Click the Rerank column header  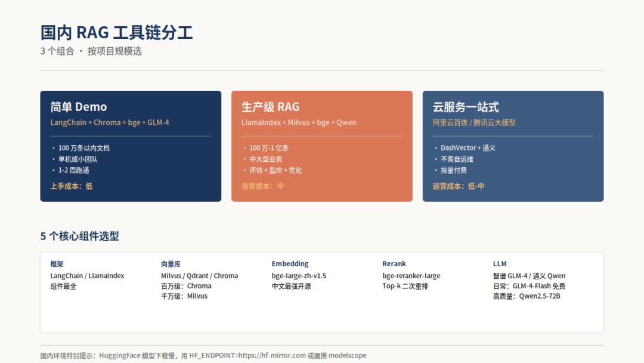pyautogui.click(x=394, y=264)
